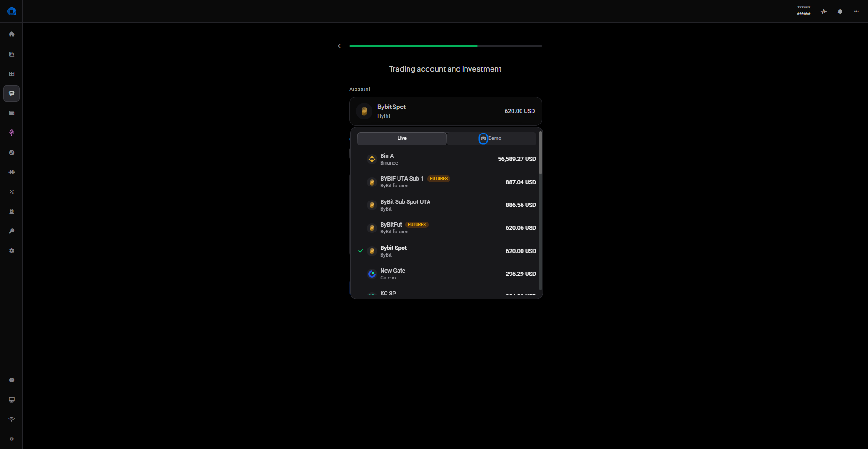868x449 pixels.
Task: Open the settings gear in the sidebar
Action: pyautogui.click(x=11, y=251)
